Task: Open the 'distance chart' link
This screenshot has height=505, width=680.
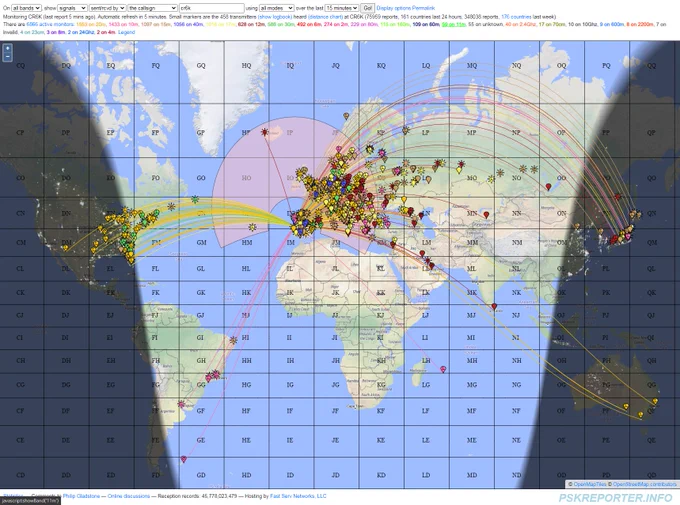Action: pyautogui.click(x=325, y=16)
